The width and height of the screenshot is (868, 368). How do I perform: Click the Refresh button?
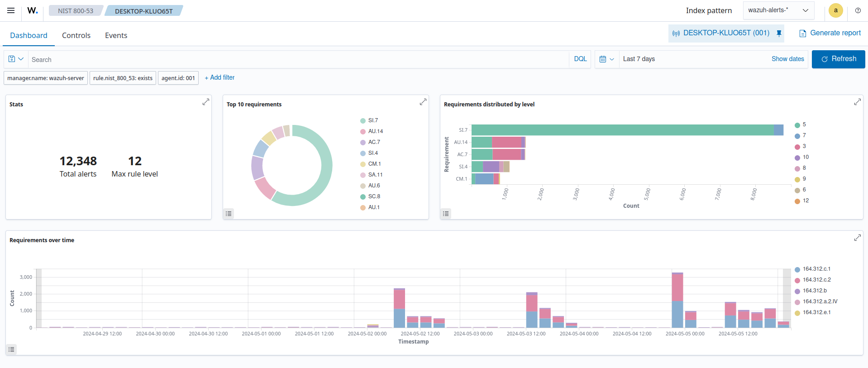(838, 59)
